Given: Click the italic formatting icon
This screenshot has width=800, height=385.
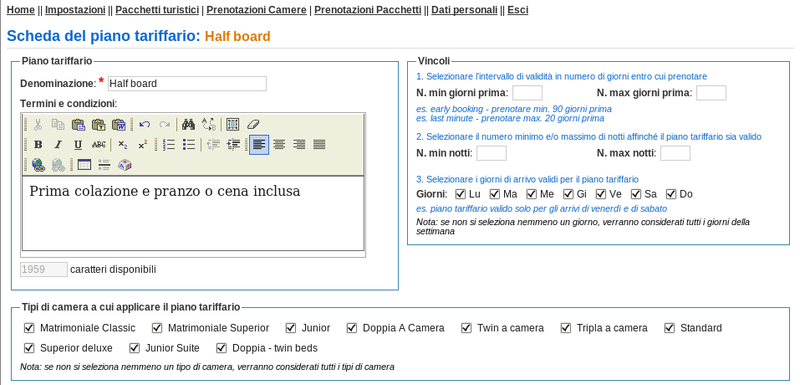Looking at the screenshot, I should 58,145.
